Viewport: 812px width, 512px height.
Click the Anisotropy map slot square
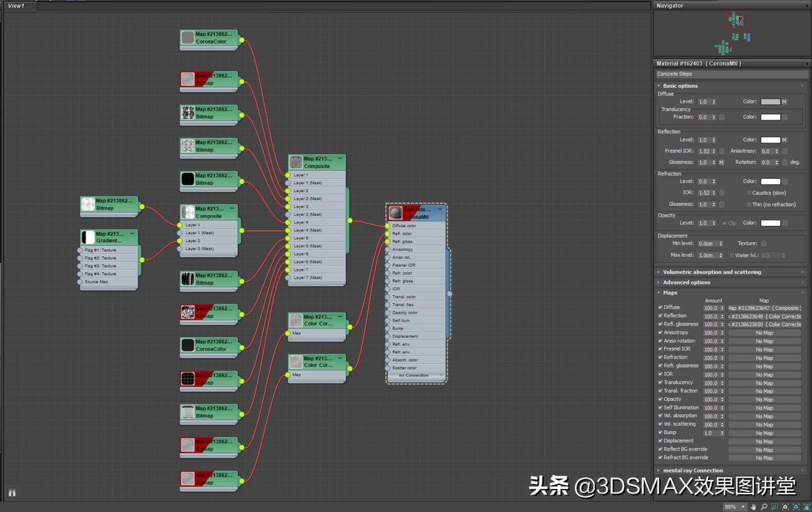click(x=784, y=151)
